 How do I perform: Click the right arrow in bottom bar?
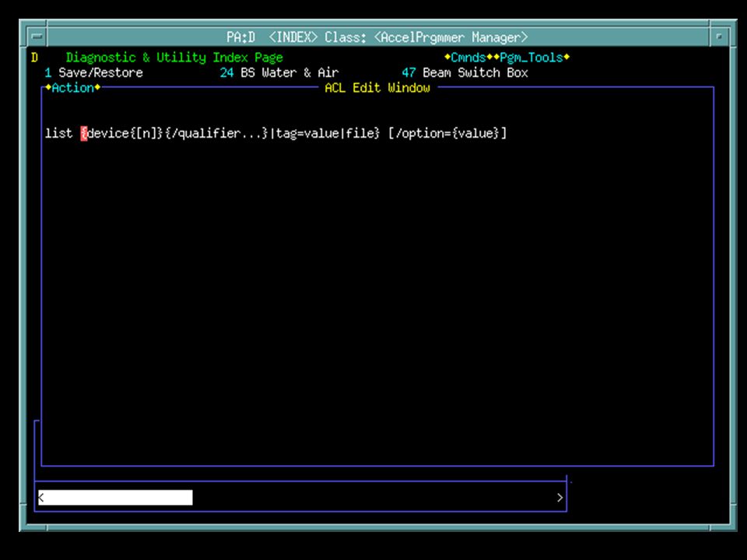click(x=559, y=498)
